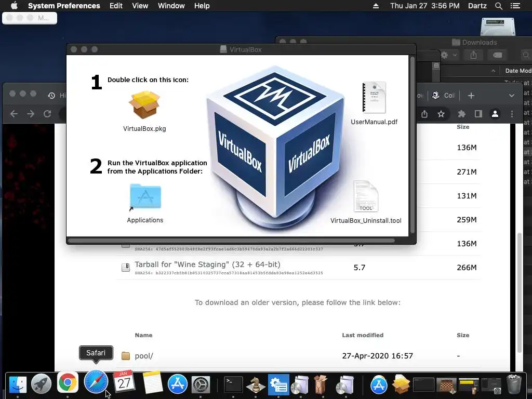Open System Preferences gear in Dock
Viewport: 532px width, 399px height.
(x=201, y=384)
